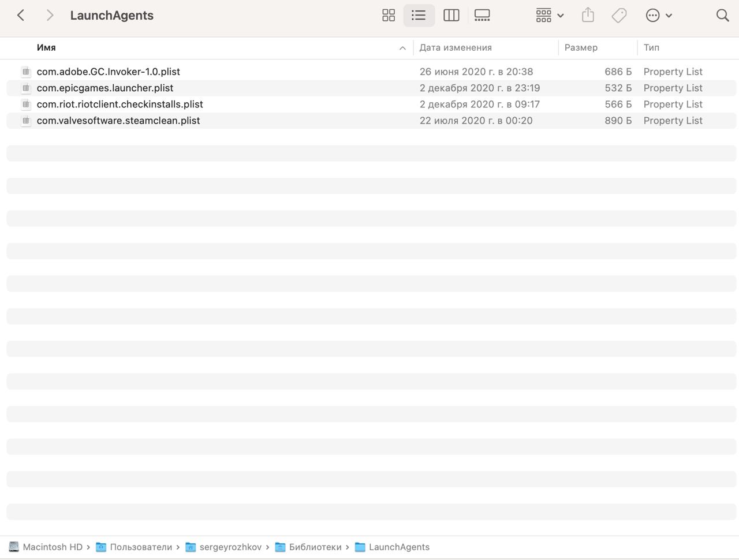Open Библиотеки in the path bar
Screen dimensions: 739x560
(315, 547)
